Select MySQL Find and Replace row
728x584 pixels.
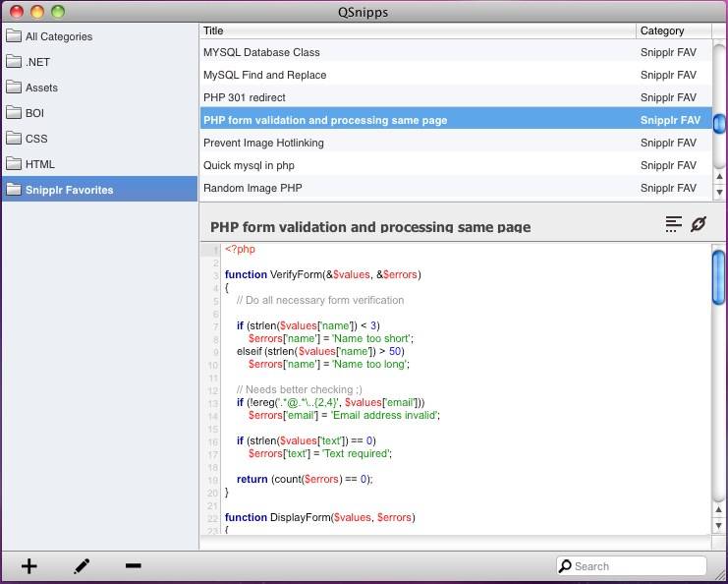pyautogui.click(x=456, y=75)
